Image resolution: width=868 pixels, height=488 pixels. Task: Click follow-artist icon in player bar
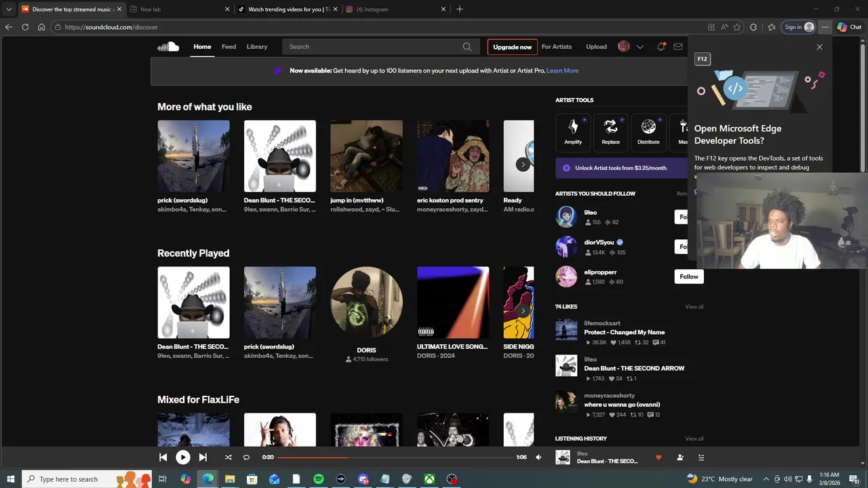click(680, 457)
